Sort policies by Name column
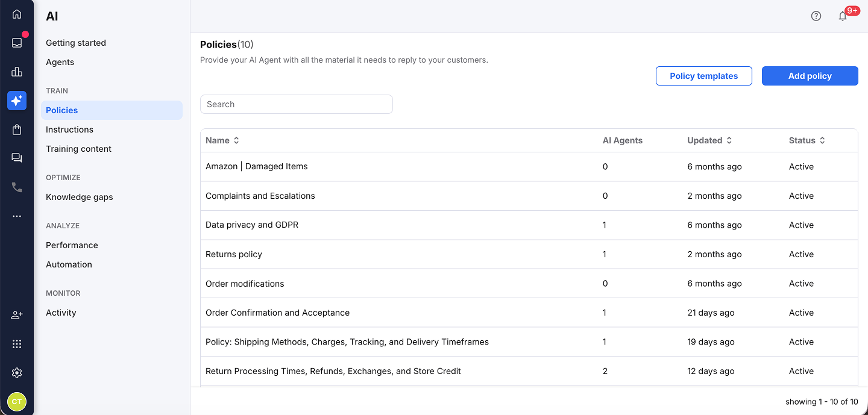The width and height of the screenshot is (868, 415). (x=222, y=140)
